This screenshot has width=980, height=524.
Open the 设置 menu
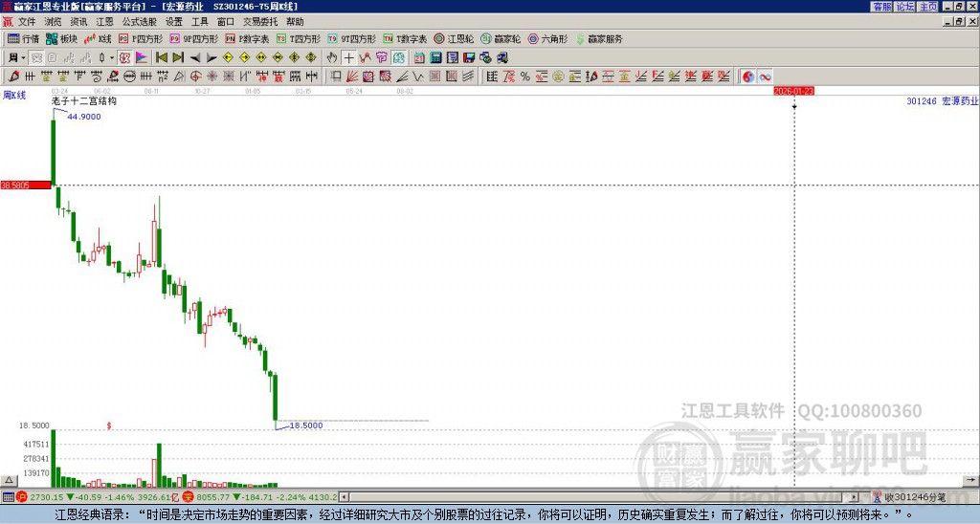(174, 22)
